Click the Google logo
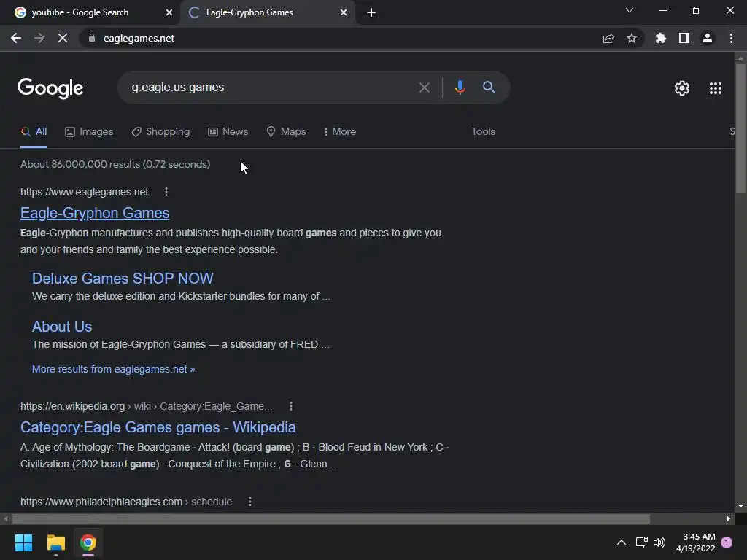The height and width of the screenshot is (560, 747). tap(50, 88)
